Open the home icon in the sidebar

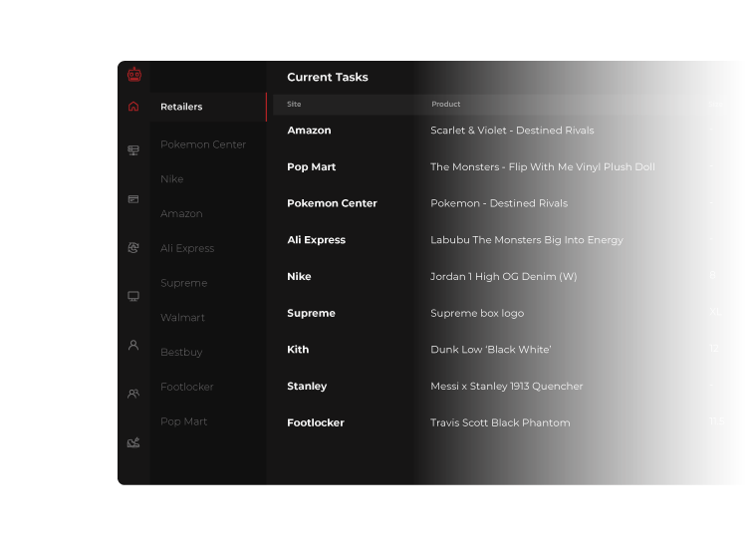[x=133, y=107]
